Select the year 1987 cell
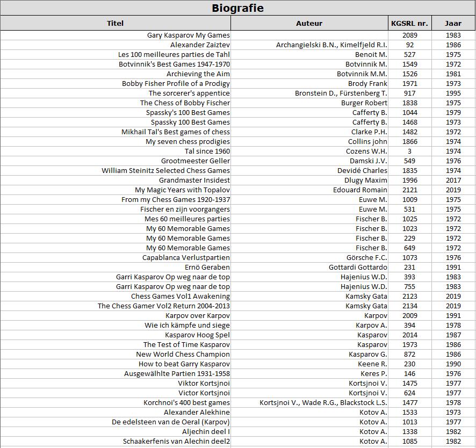This screenshot has width=476, height=448. point(453,335)
